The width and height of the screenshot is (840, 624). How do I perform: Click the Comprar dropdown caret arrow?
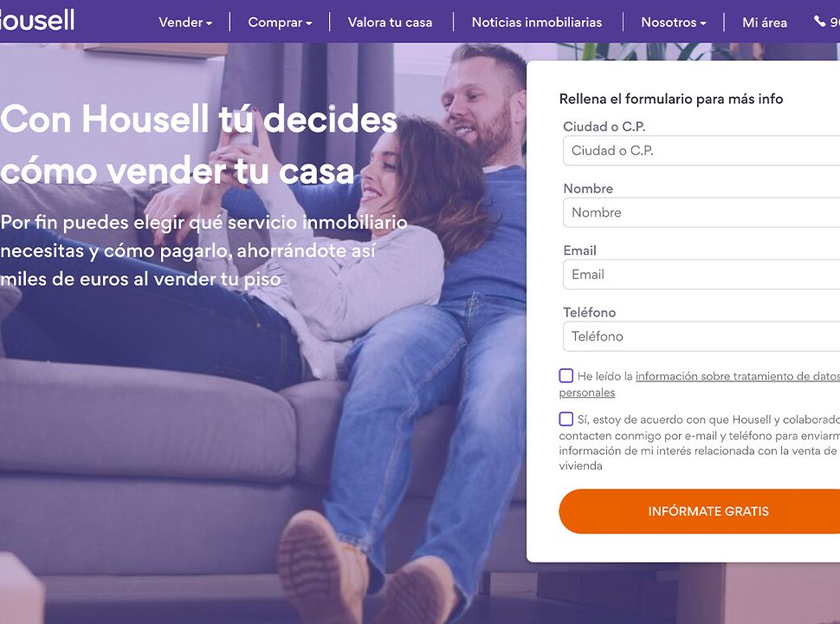(x=309, y=23)
